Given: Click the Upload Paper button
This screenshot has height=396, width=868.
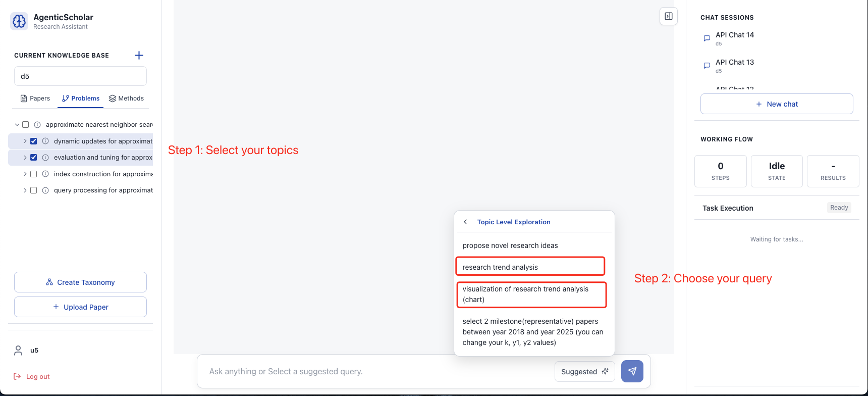Looking at the screenshot, I should [80, 307].
